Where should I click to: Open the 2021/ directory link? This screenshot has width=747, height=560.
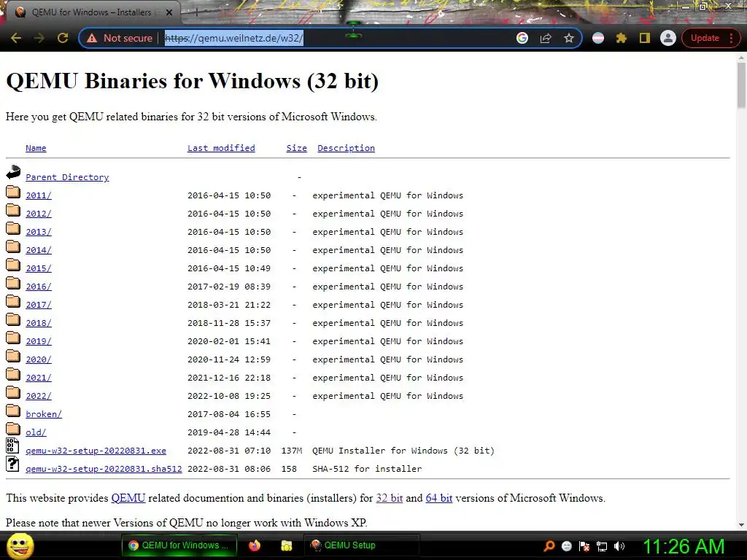39,378
